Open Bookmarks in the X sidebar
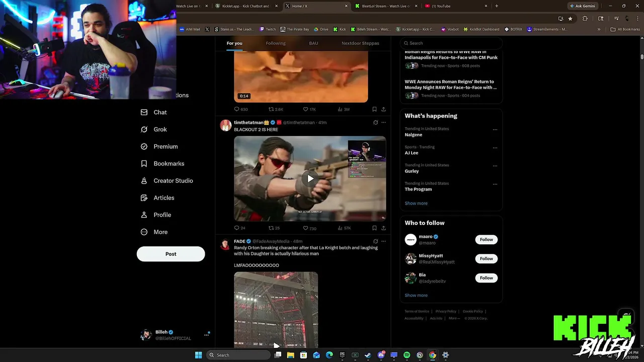The width and height of the screenshot is (644, 362). (162, 163)
